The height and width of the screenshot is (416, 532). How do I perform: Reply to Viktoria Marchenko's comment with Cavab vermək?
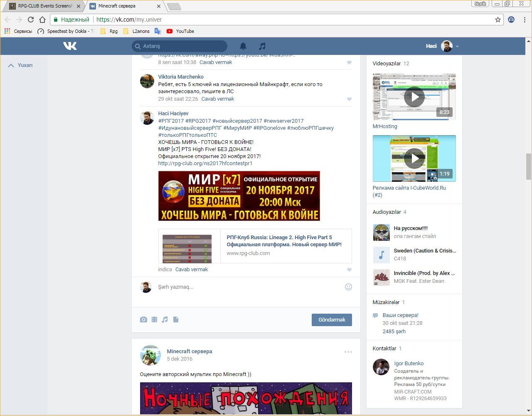coord(218,99)
